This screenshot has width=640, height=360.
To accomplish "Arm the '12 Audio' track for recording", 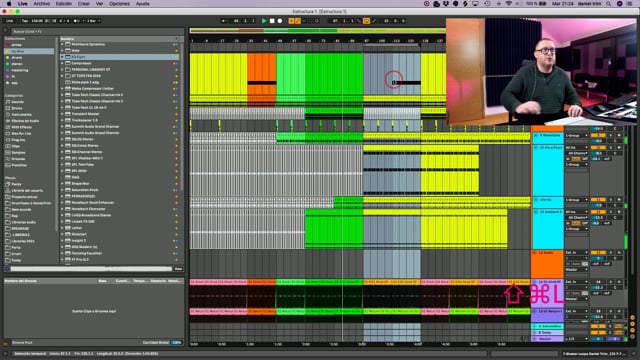I will click(x=619, y=253).
